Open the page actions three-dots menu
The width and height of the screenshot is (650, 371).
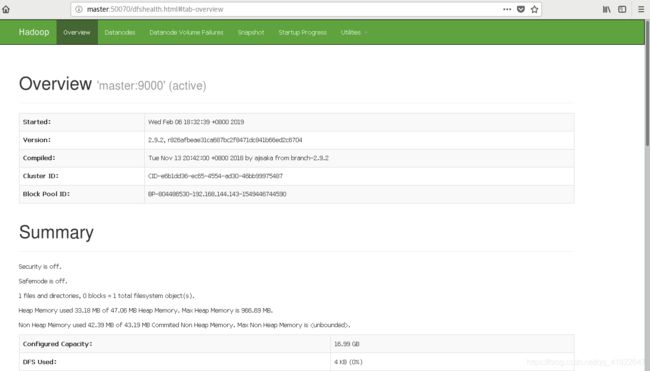point(507,9)
